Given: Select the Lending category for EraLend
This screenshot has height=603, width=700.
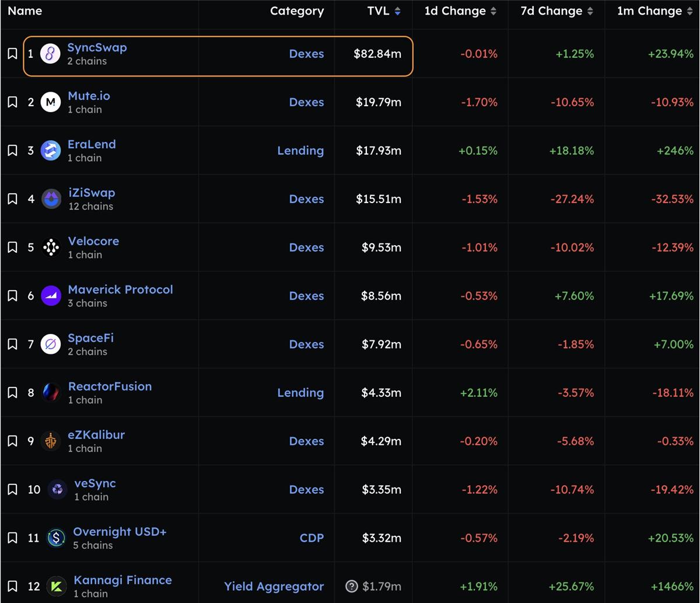Looking at the screenshot, I should pos(300,151).
